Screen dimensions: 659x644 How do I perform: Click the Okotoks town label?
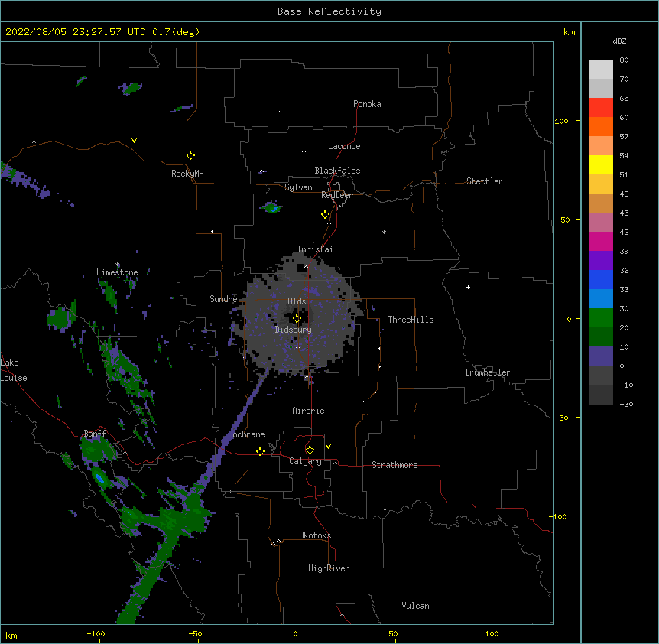[315, 535]
